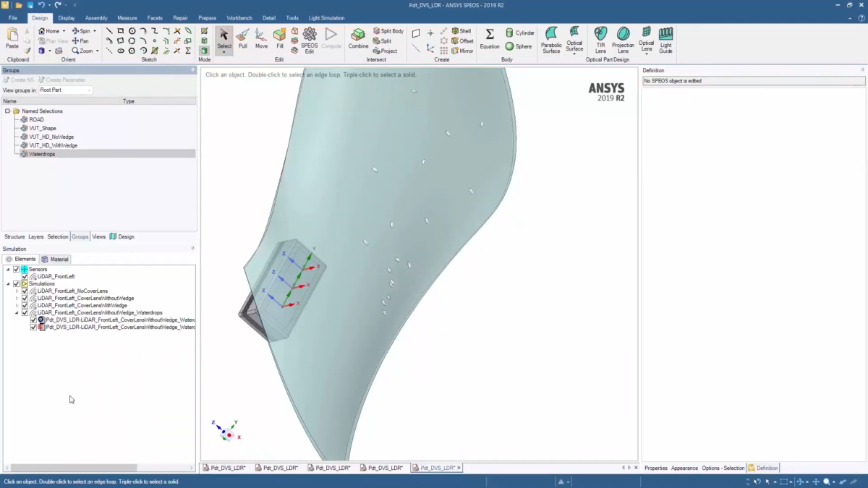Image resolution: width=868 pixels, height=488 pixels.
Task: Activate the Pull tool
Action: click(x=243, y=38)
